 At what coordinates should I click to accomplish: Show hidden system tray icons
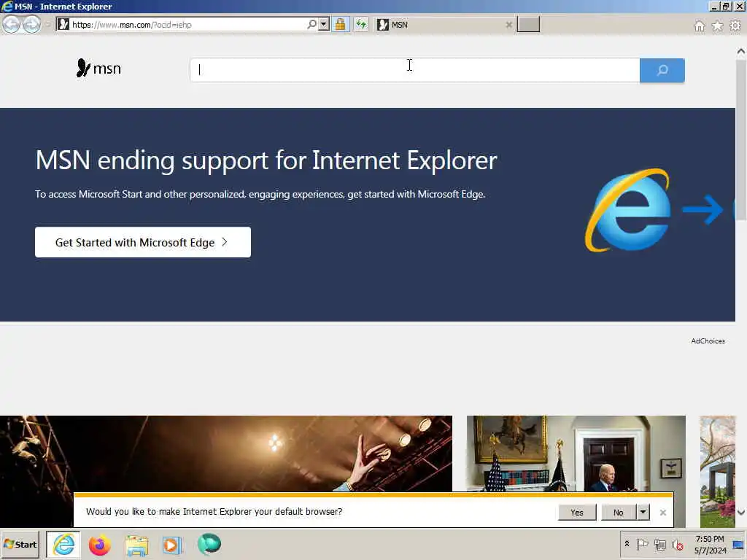(627, 544)
